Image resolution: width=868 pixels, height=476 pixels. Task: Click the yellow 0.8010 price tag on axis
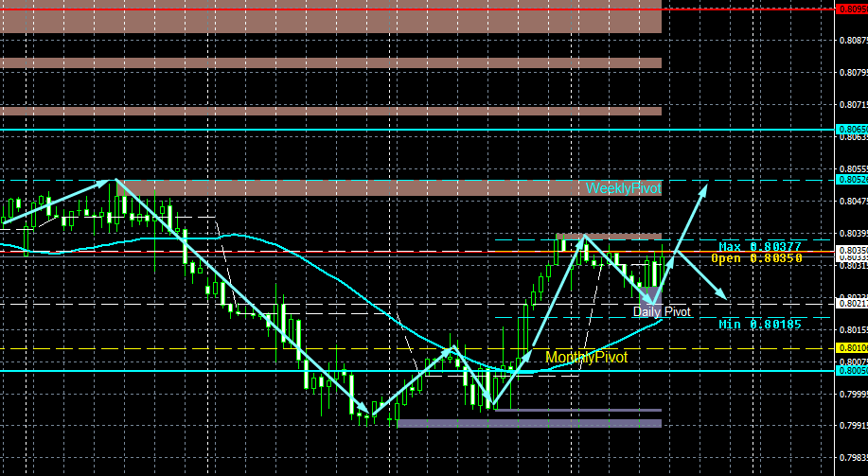pyautogui.click(x=851, y=347)
